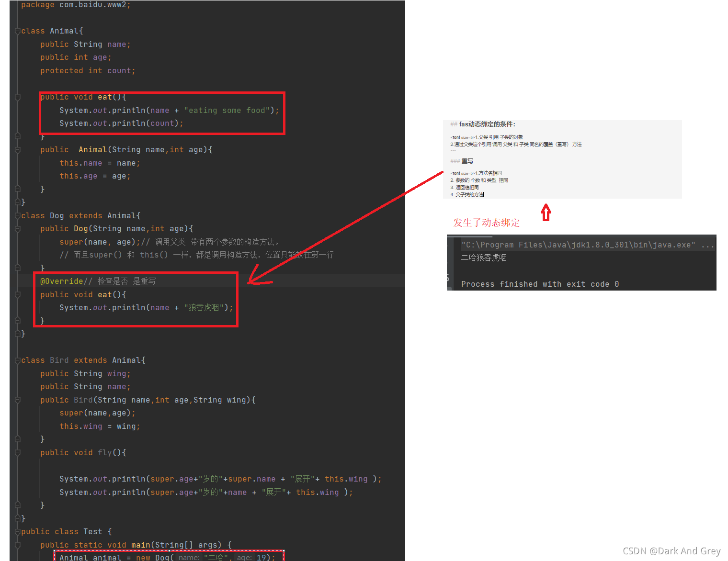Collapse the class Bird extends Animal fold
728x561 pixels.
[x=18, y=360]
